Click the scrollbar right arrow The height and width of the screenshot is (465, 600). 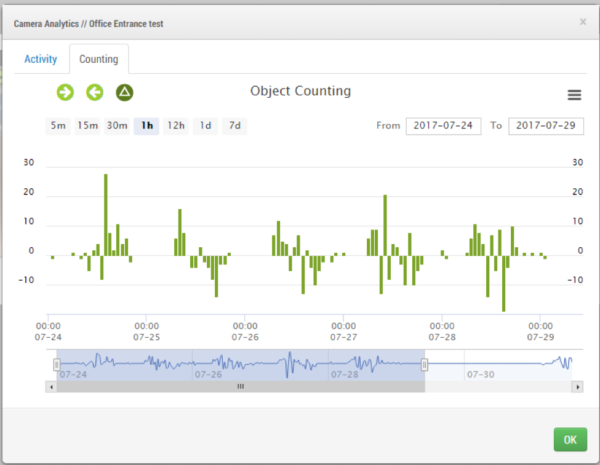578,386
